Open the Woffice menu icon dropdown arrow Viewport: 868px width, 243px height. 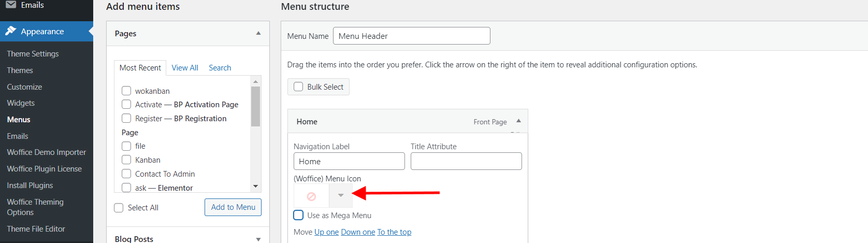pyautogui.click(x=341, y=195)
